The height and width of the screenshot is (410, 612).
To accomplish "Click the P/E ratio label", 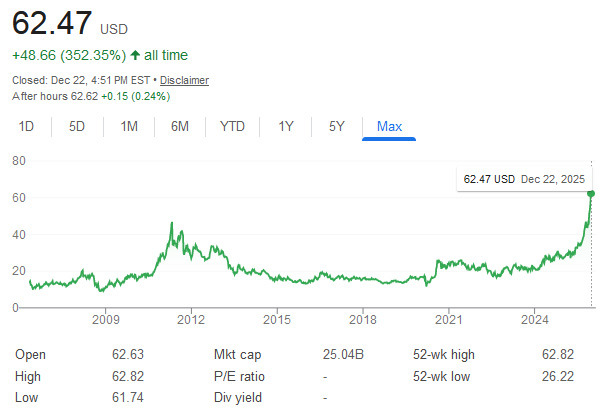I will pos(238,375).
